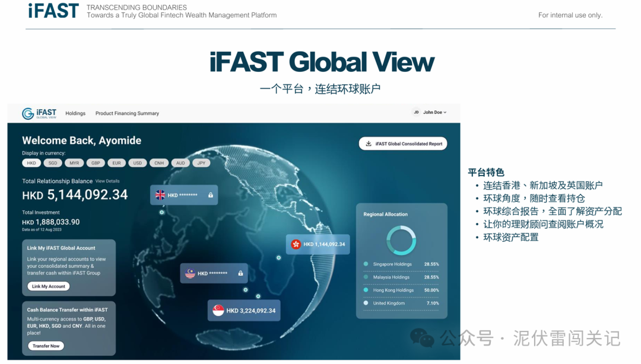Expand the John Doe account dropdown

(x=434, y=112)
